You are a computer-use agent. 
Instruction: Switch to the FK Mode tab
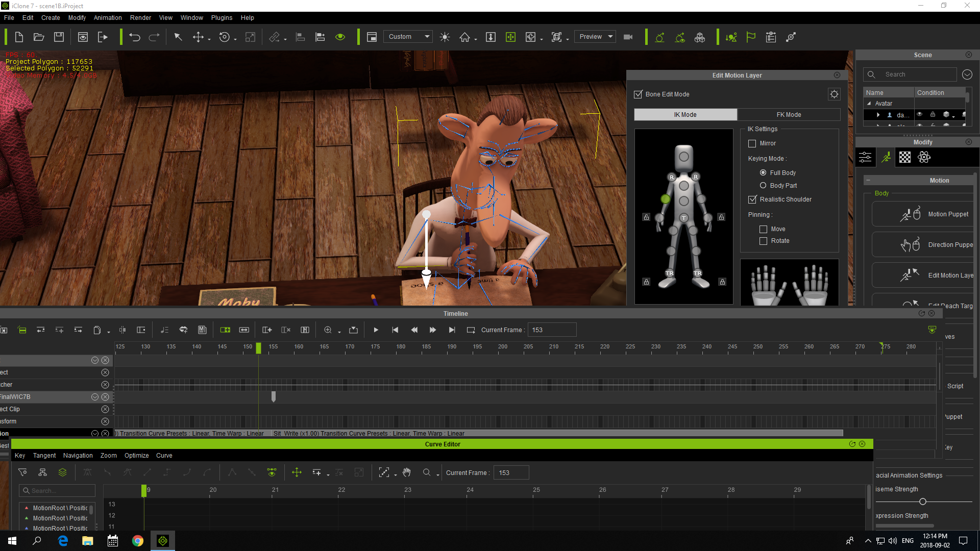point(789,115)
